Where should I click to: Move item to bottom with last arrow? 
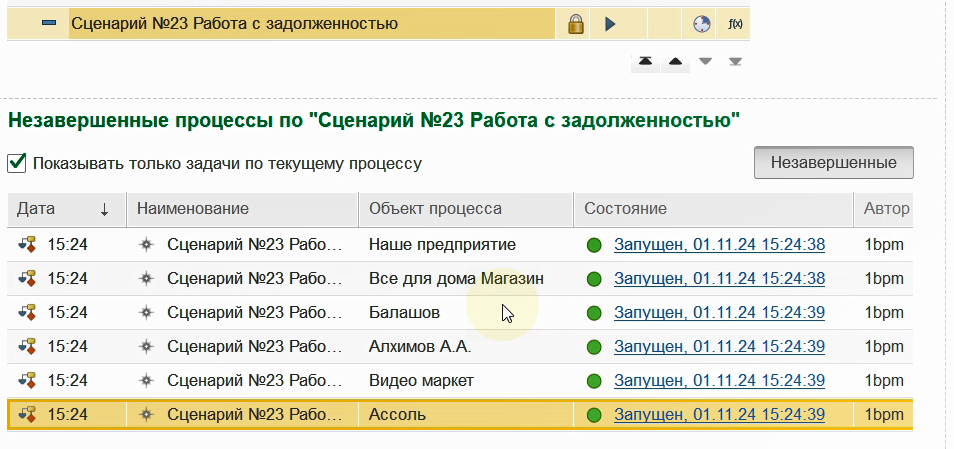pyautogui.click(x=735, y=61)
